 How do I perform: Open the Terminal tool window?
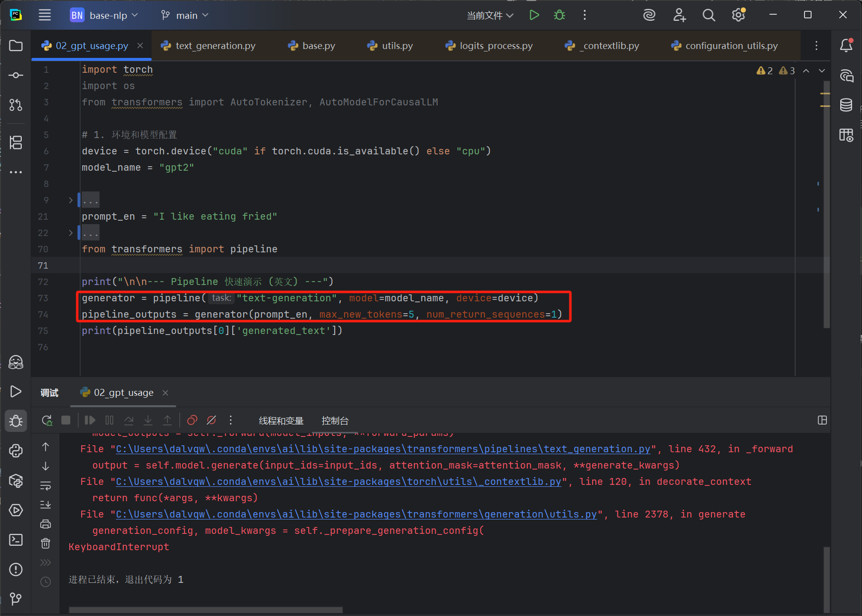click(x=16, y=539)
